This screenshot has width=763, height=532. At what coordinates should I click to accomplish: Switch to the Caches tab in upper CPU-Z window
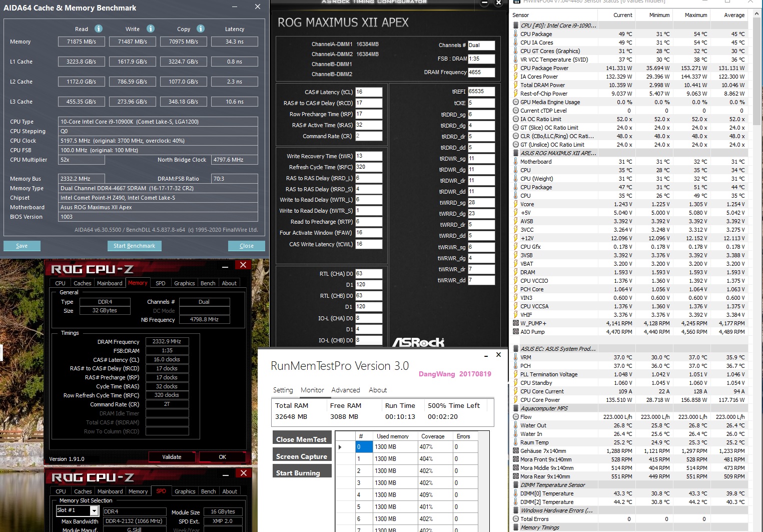point(83,283)
